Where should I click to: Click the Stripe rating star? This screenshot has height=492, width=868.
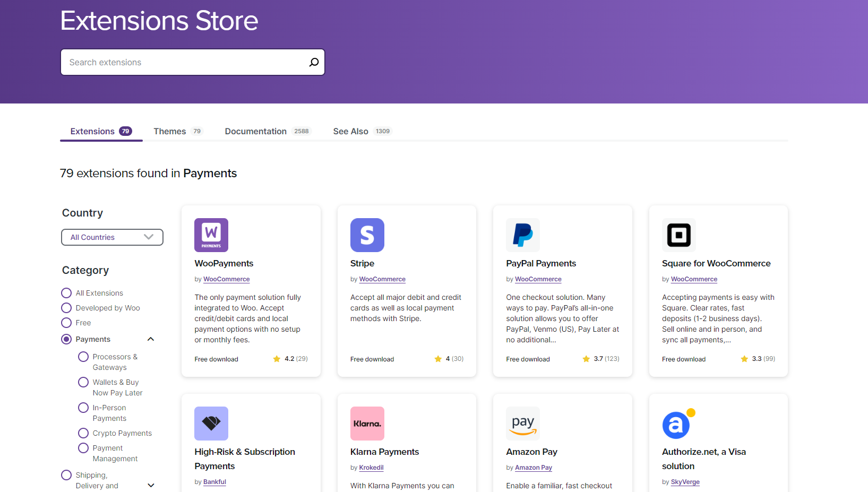(438, 359)
